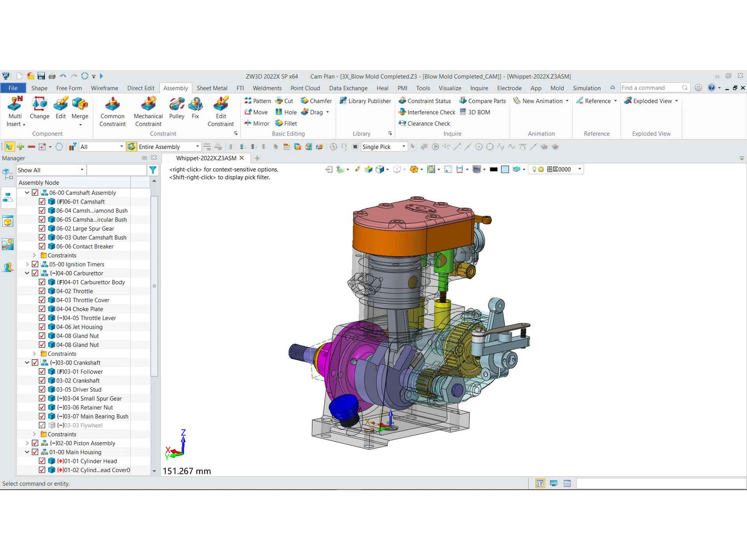
Task: Select the Edit Constraint tool
Action: (221, 105)
